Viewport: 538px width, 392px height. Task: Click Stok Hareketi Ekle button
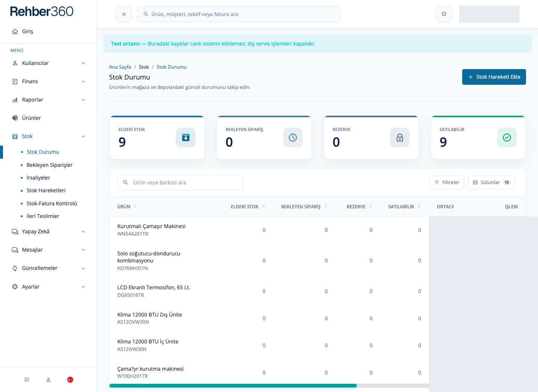point(494,77)
